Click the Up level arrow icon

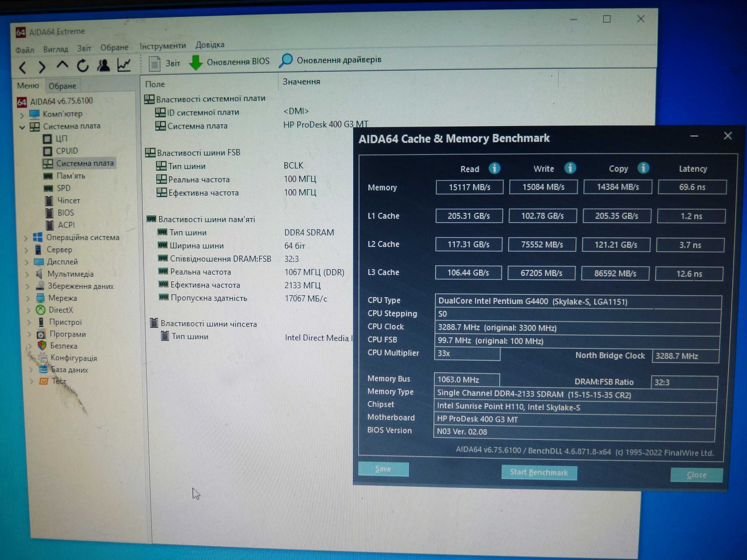(62, 65)
